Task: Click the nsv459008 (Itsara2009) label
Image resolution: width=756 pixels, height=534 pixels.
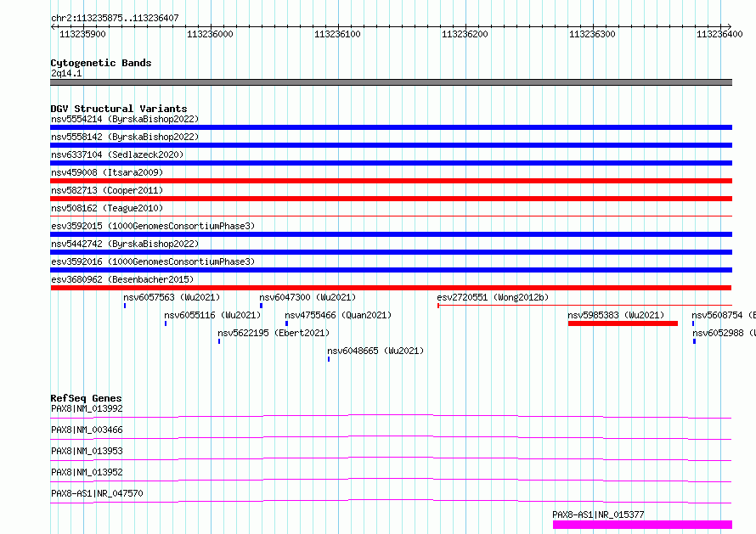Action: point(107,172)
